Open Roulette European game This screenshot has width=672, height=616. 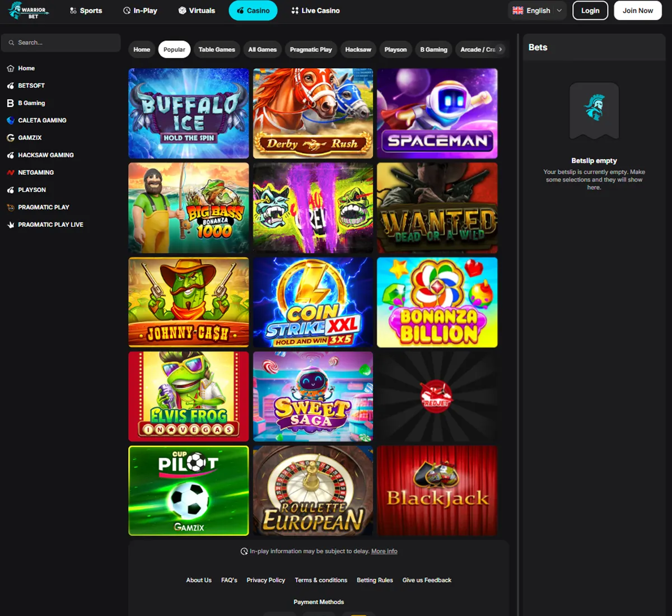point(313,491)
